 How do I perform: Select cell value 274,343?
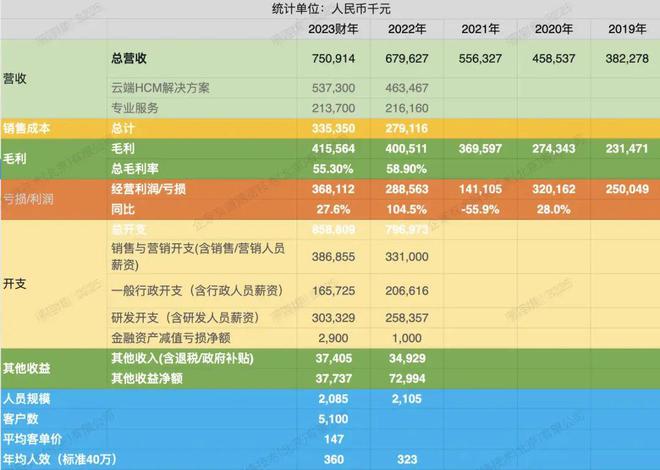pyautogui.click(x=554, y=149)
